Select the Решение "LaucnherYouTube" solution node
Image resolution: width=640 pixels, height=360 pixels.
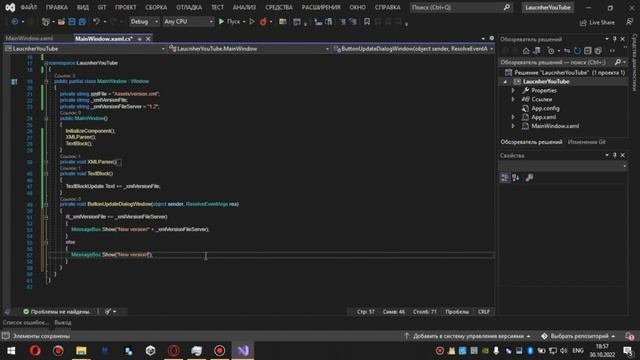pos(565,73)
